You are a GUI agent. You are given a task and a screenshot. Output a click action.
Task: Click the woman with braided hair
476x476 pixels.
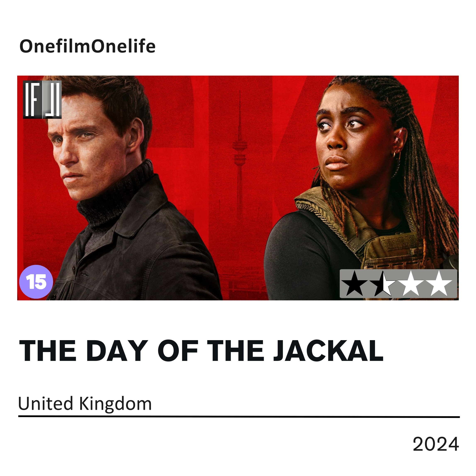pyautogui.click(x=361, y=188)
